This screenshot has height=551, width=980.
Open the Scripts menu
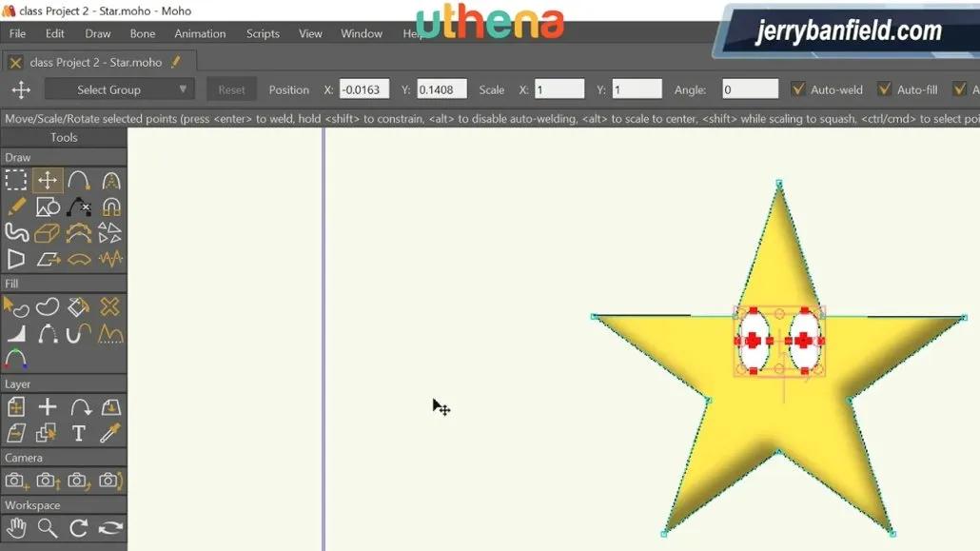pyautogui.click(x=263, y=33)
